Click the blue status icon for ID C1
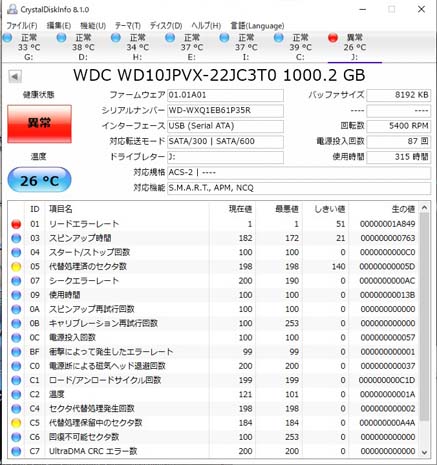The image size is (437, 465). tap(16, 380)
